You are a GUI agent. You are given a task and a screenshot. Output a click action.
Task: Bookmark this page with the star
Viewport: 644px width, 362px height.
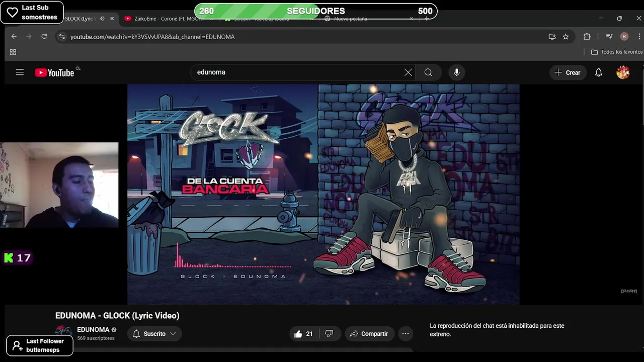pos(566,37)
